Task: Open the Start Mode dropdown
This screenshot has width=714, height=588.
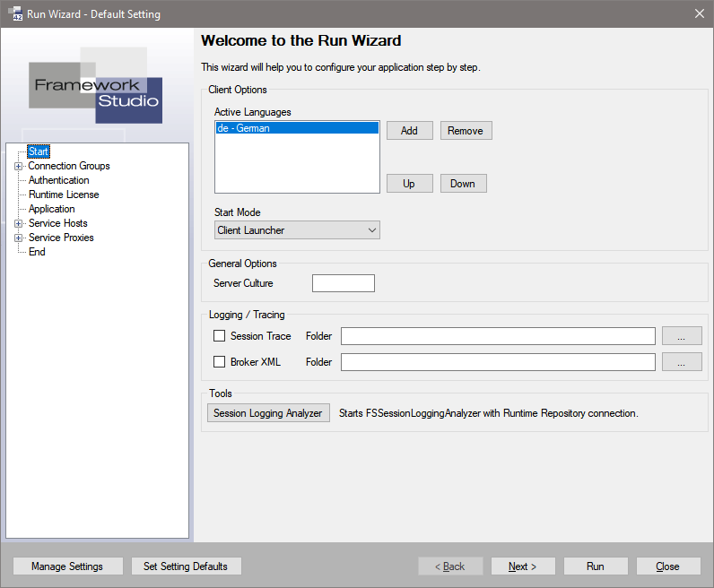Action: (x=297, y=230)
